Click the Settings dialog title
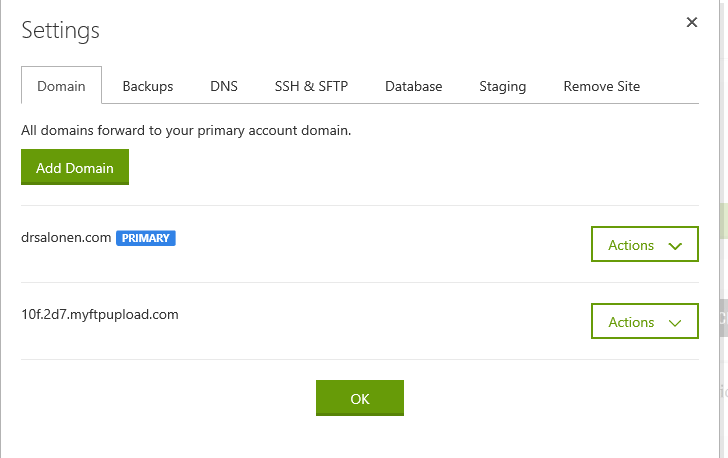The height and width of the screenshot is (458, 728). coord(61,30)
